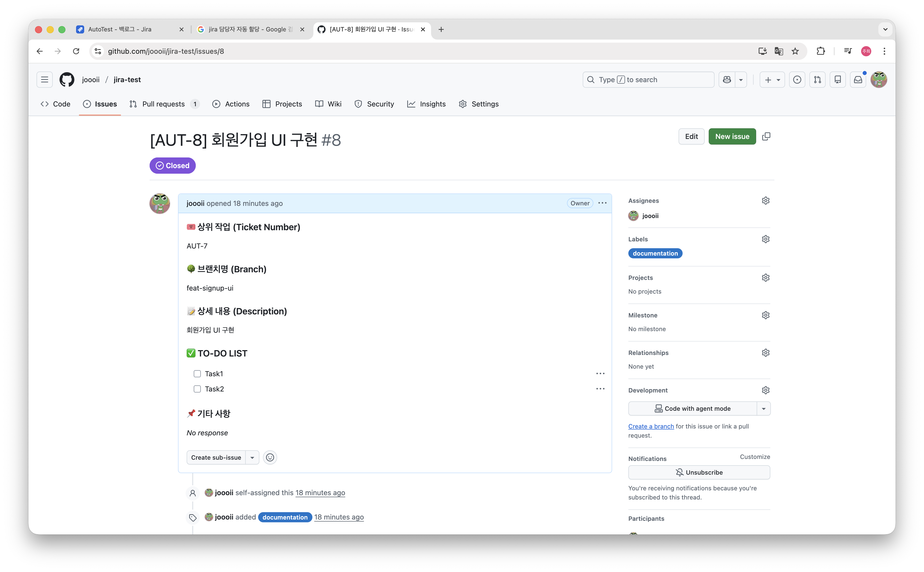The width and height of the screenshot is (924, 572).
Task: Open the Labels gear settings
Action: (x=766, y=239)
